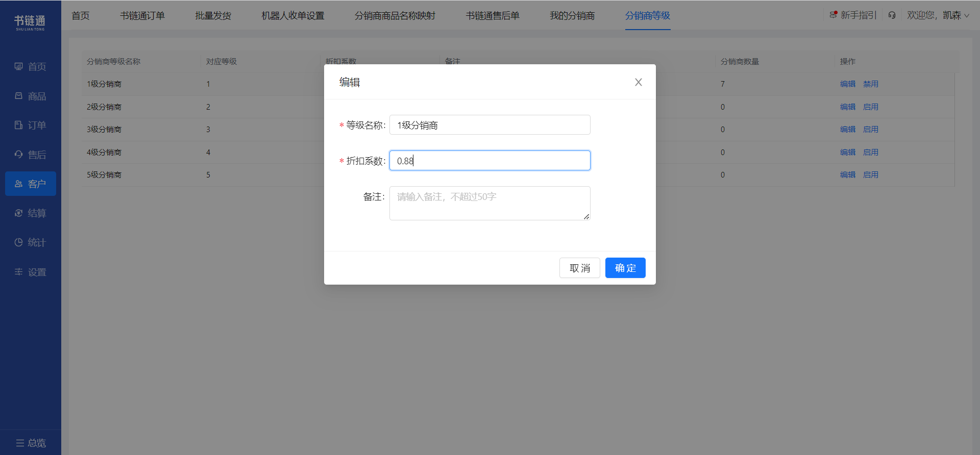Click the 订单 sidebar icon
This screenshot has width=980, height=455.
pos(18,125)
